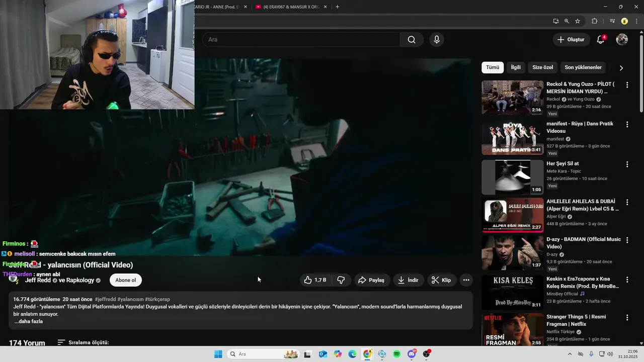Image resolution: width=644 pixels, height=362 pixels.
Task: Open options for manifest - Rüya video
Action: tap(627, 124)
